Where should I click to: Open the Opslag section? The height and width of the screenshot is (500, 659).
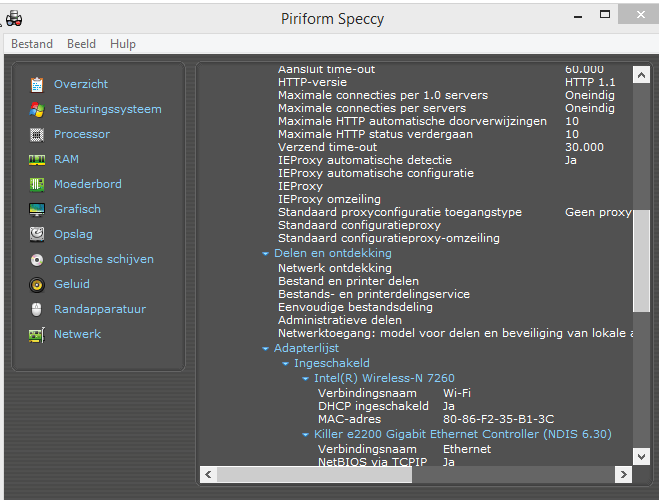[73, 234]
